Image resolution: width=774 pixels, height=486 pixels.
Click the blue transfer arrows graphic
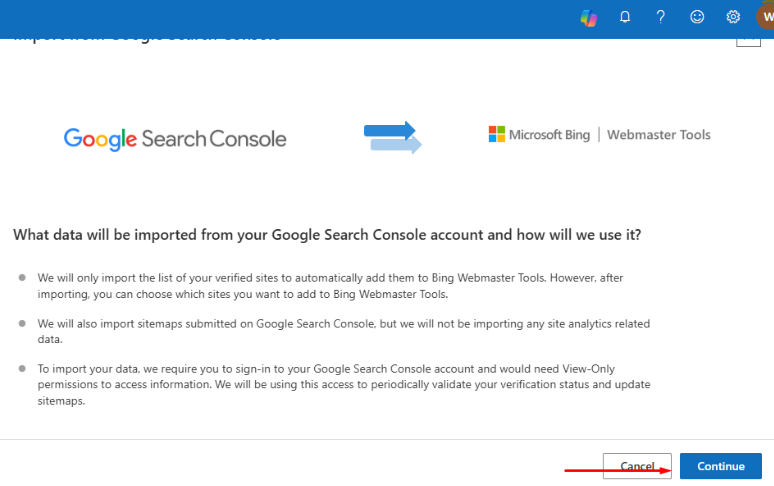pos(392,137)
